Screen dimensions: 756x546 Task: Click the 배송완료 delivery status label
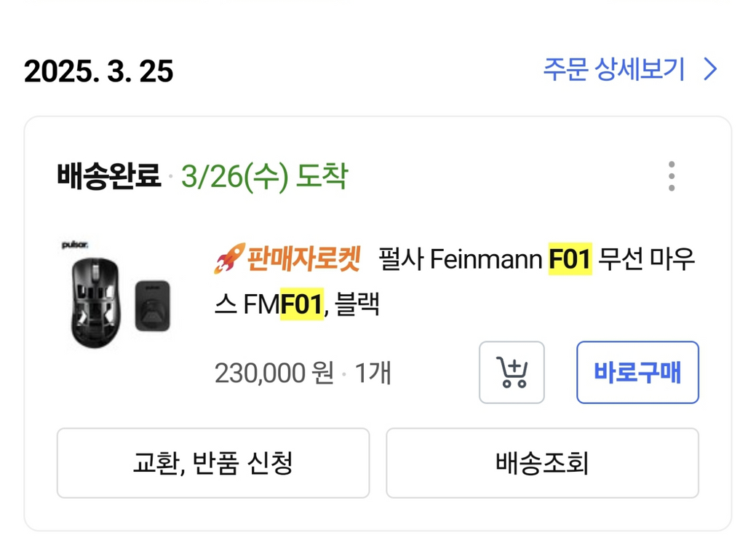coord(109,175)
